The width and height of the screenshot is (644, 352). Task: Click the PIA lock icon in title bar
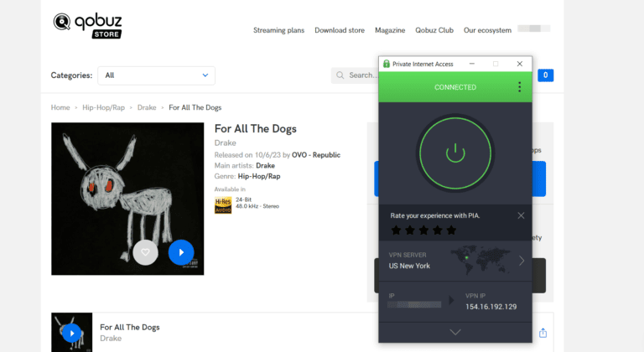[x=386, y=64]
